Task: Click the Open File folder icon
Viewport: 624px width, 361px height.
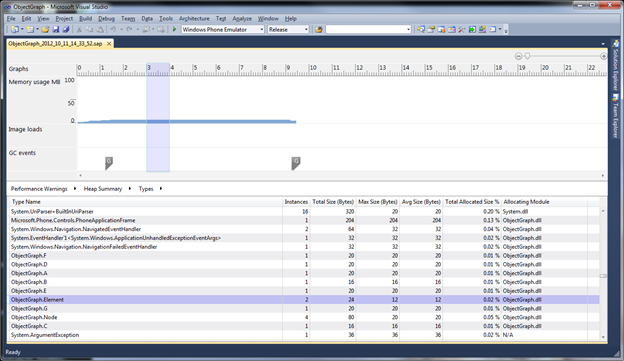Action: click(x=45, y=29)
